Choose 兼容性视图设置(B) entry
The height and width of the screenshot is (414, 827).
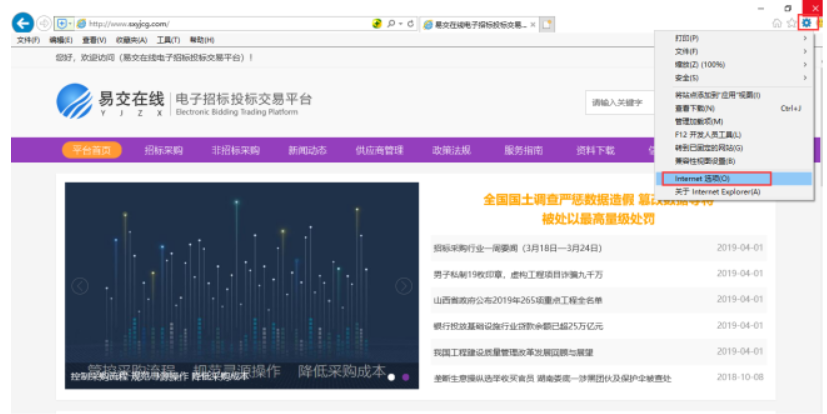click(x=734, y=161)
